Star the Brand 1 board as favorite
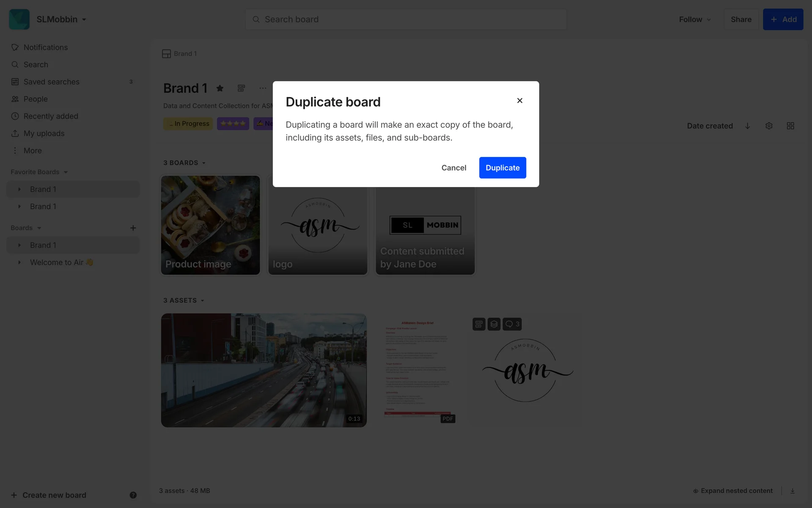812x508 pixels. tap(219, 88)
